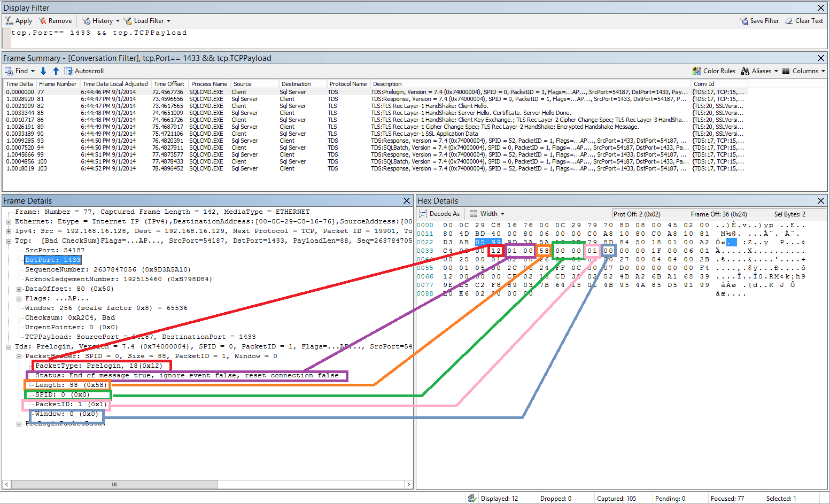Enable Decode As in Hex Details

tap(439, 213)
